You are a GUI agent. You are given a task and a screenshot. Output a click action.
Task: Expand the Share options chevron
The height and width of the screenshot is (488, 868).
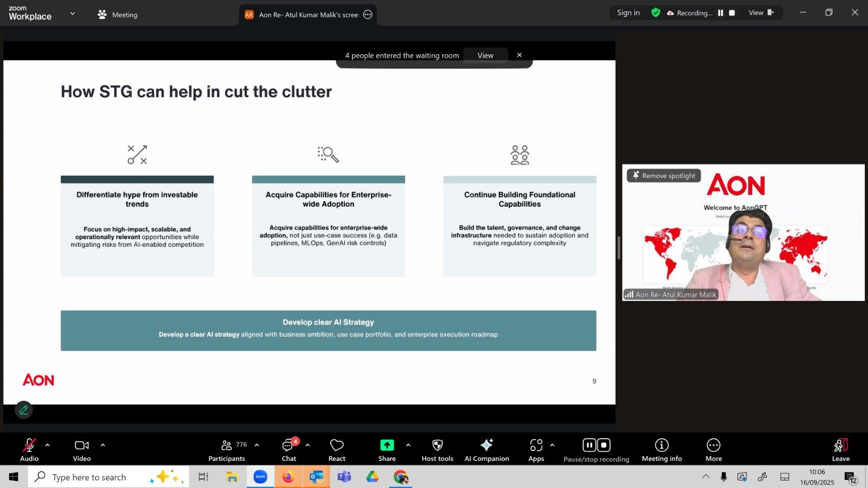[x=408, y=445]
